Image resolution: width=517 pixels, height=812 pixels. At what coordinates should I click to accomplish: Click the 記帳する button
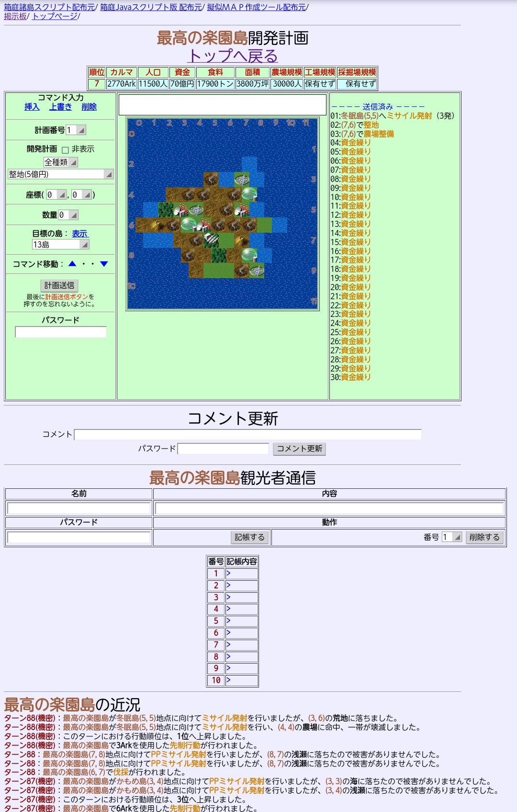249,537
